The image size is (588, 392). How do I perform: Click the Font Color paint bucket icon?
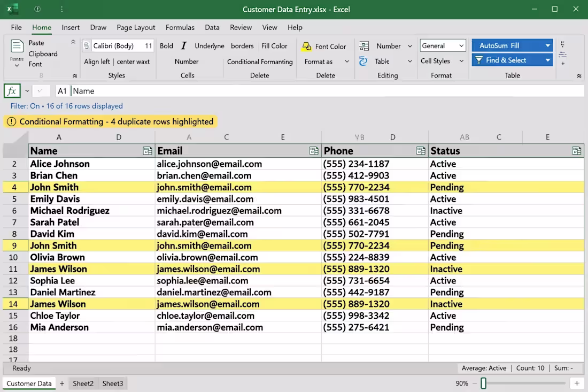click(x=306, y=46)
